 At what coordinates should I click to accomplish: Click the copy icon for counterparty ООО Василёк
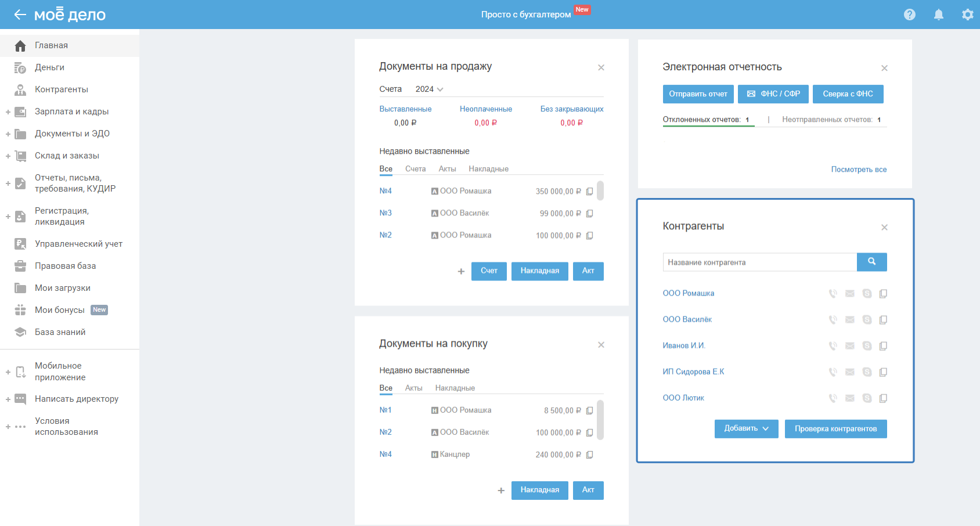883,320
